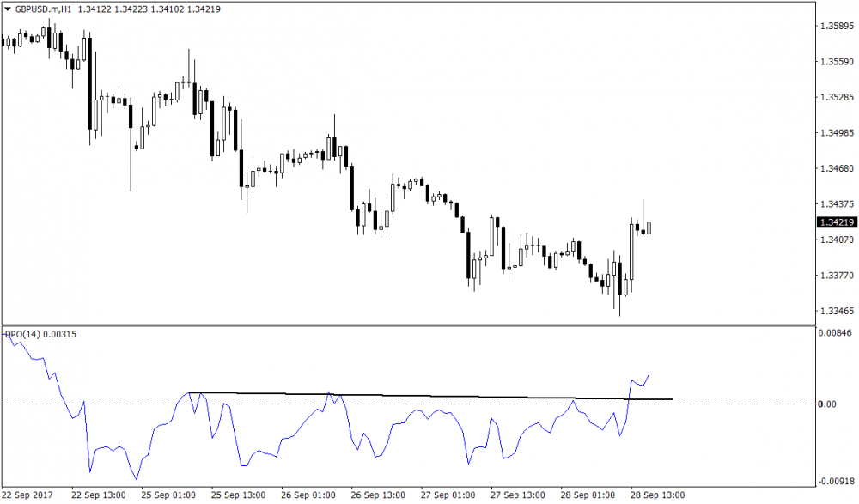Viewport: 859px width, 504px height.
Task: Click the most recent candlestick on chart
Action: pyautogui.click(x=649, y=228)
